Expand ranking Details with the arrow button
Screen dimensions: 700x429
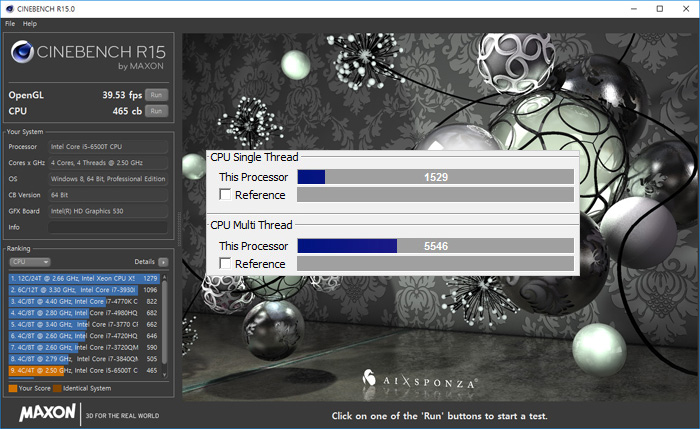point(163,261)
